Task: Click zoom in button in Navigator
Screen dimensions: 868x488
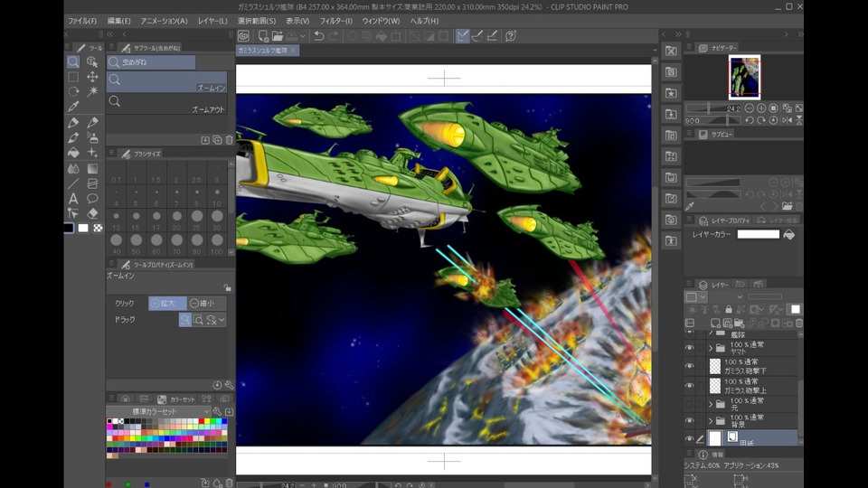Action: tap(761, 108)
